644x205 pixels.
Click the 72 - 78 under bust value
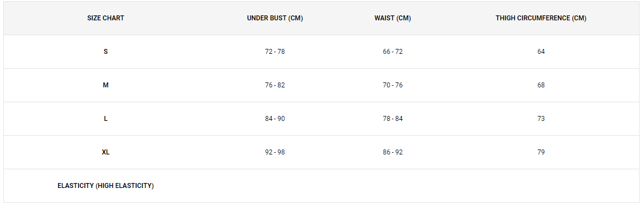tap(275, 52)
